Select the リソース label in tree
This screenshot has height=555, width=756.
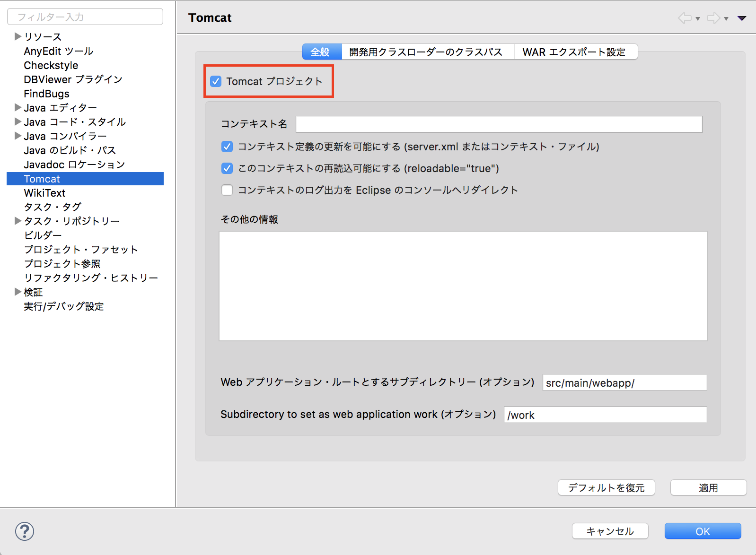43,37
